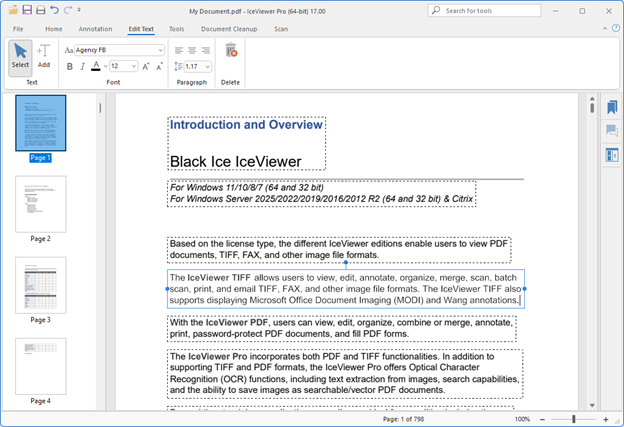Image resolution: width=624 pixels, height=427 pixels.
Task: Click the Print icon in quick access toolbar
Action: [42, 10]
